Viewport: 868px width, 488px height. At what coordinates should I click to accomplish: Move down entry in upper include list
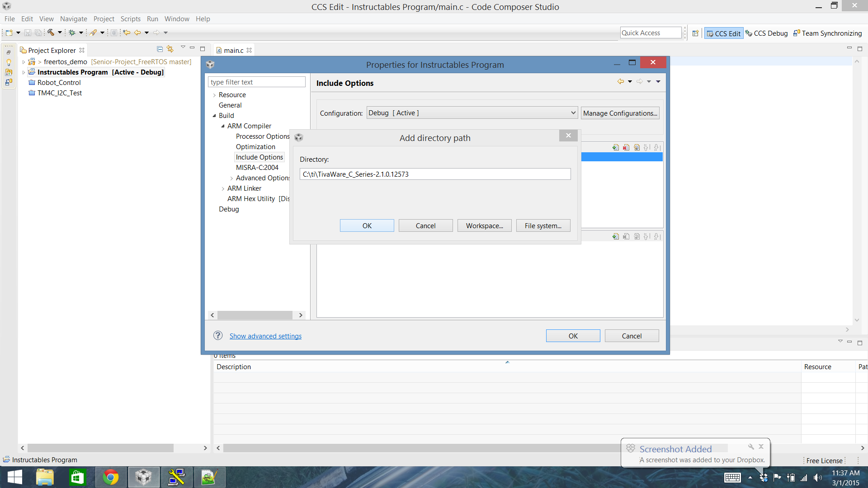[657, 147]
